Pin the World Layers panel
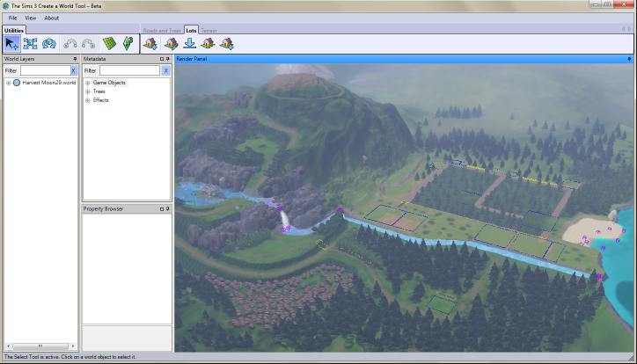Screen dimensions: 637x364 75,59
